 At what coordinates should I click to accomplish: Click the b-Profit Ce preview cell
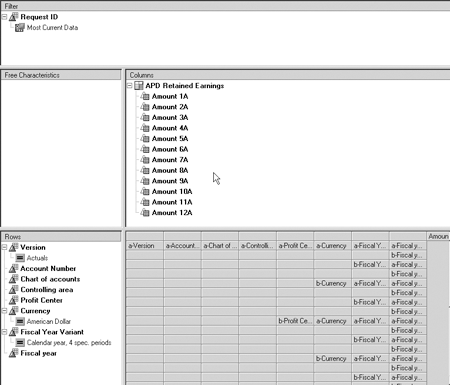click(x=295, y=321)
